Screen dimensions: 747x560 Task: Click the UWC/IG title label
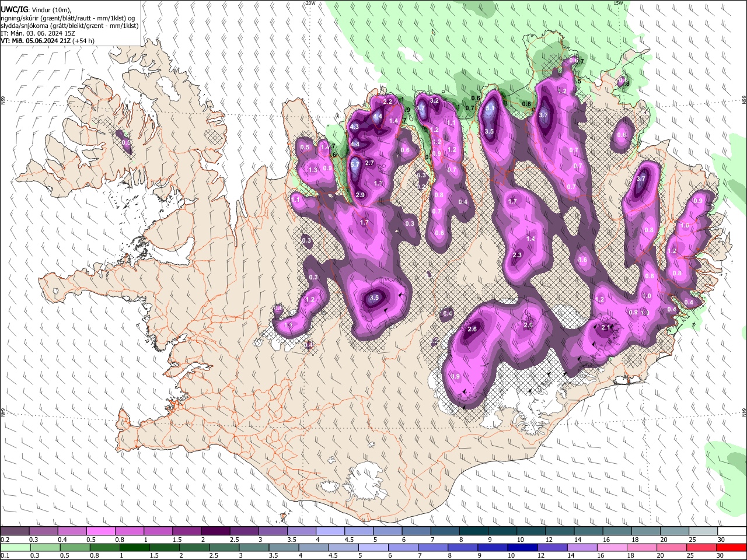[x=14, y=10]
